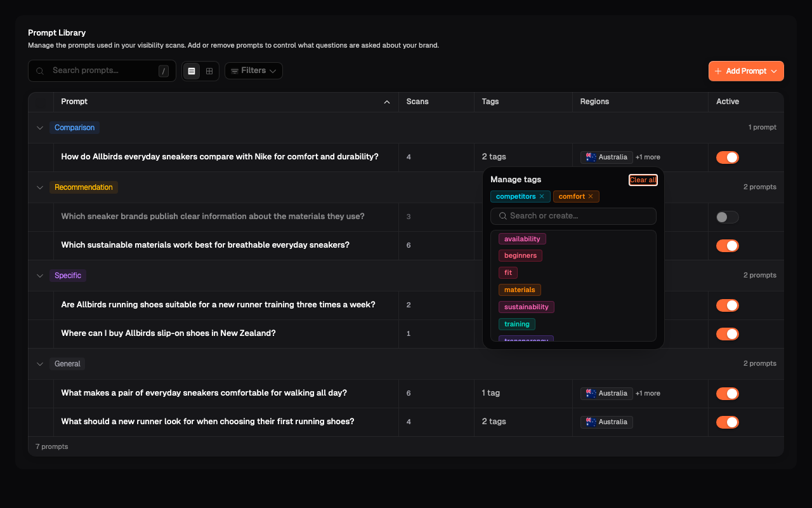Click +1 more regions in Nike comparison row
812x508 pixels.
point(648,157)
